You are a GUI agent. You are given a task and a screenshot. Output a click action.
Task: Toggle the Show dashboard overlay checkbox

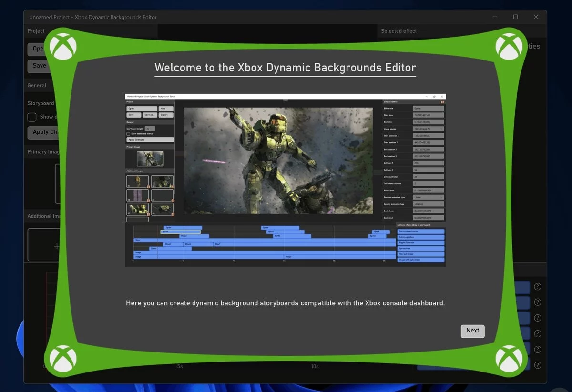[32, 117]
